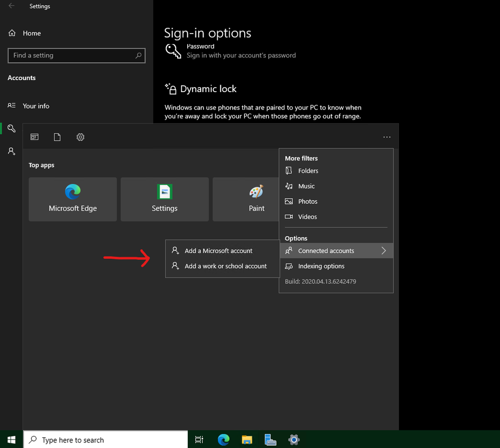Select Photos filter
This screenshot has width=500, height=448.
pos(336,202)
